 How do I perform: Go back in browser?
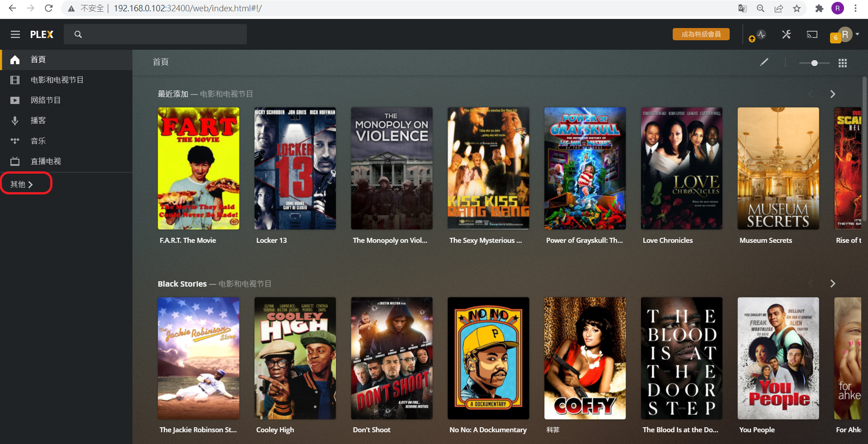12,8
